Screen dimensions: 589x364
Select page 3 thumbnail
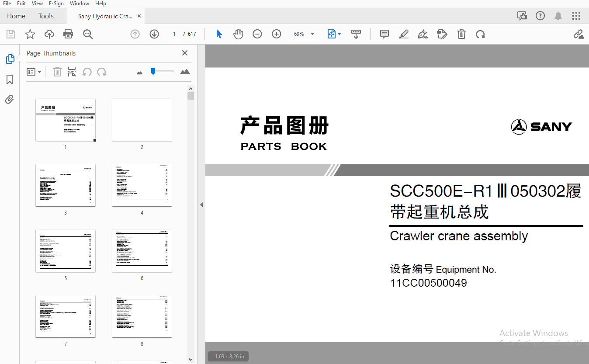(66, 185)
